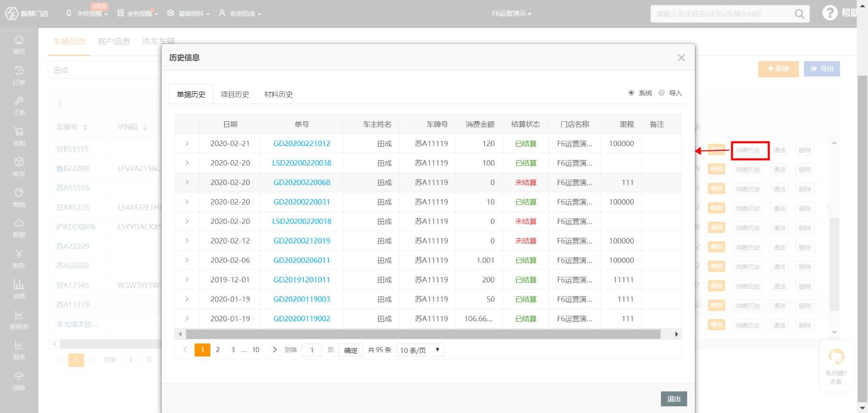The image size is (868, 413).
Task: Click the 导出 export button behind dialog
Action: point(822,69)
